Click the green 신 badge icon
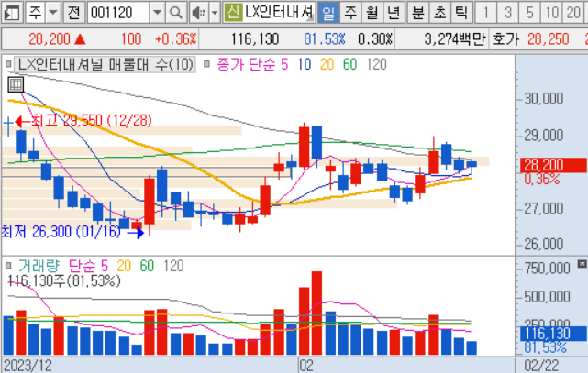Image resolution: width=588 pixels, height=373 pixels. (233, 13)
